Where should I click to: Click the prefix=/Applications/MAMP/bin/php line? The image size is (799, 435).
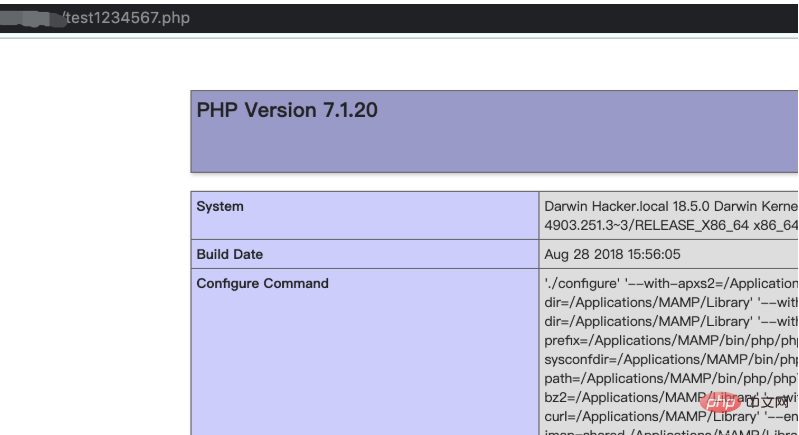click(x=671, y=340)
